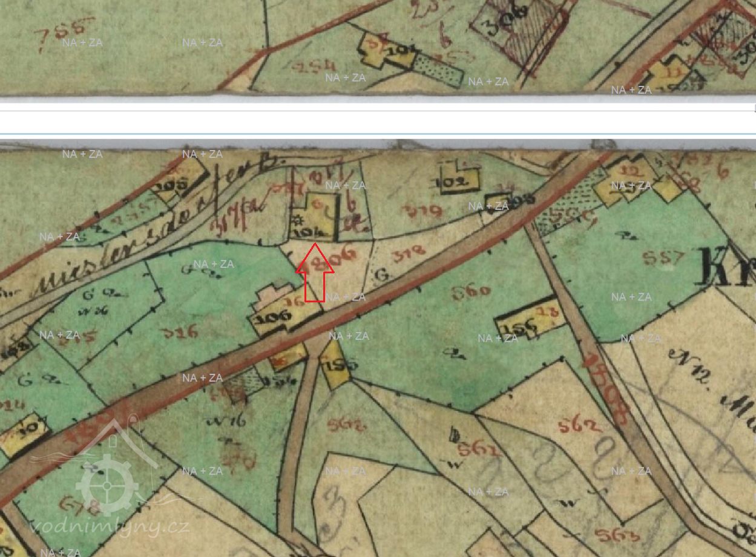Click the vodnimlyny.cz watermark text

point(110,526)
